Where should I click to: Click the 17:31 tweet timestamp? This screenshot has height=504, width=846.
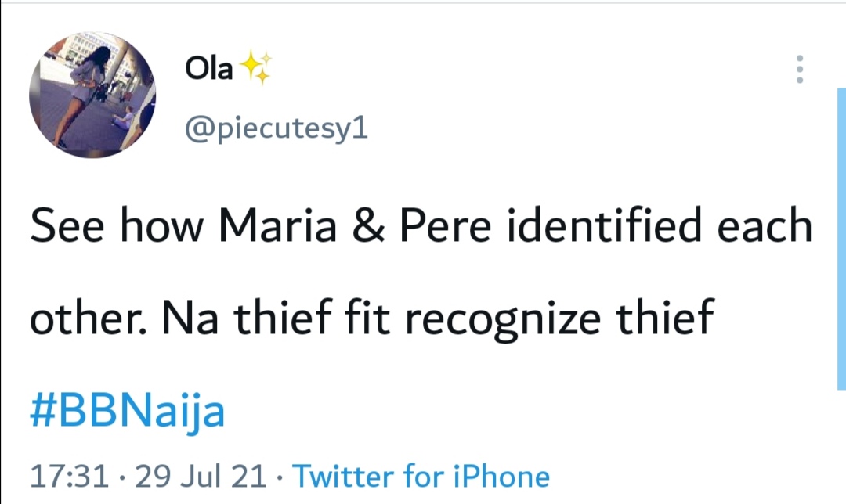pos(69,476)
